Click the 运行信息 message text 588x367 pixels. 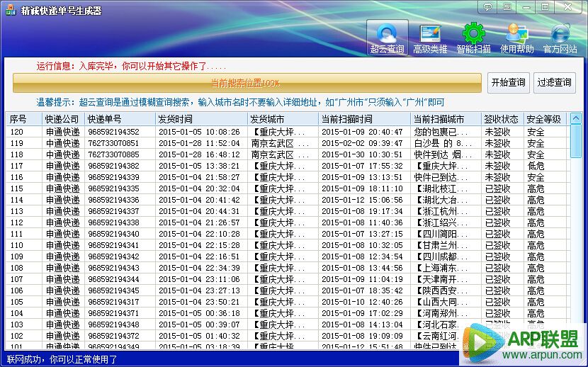131,67
